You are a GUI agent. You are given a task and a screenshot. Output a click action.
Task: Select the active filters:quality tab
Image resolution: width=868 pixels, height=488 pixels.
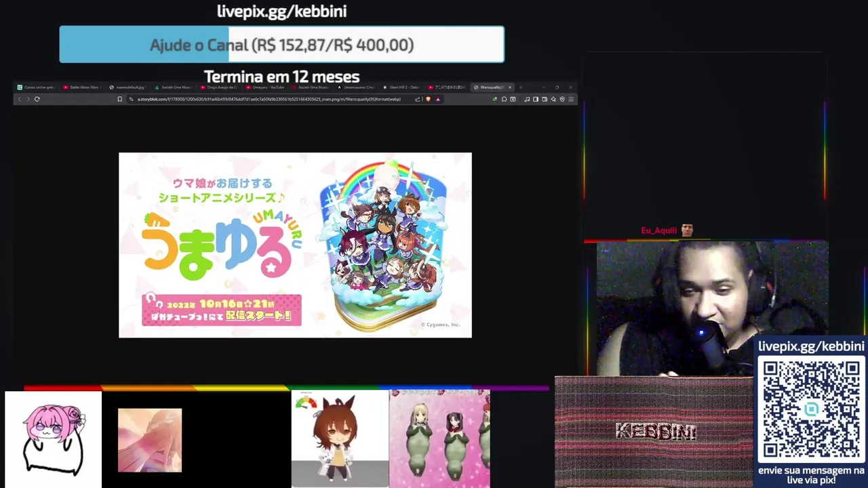[492, 87]
